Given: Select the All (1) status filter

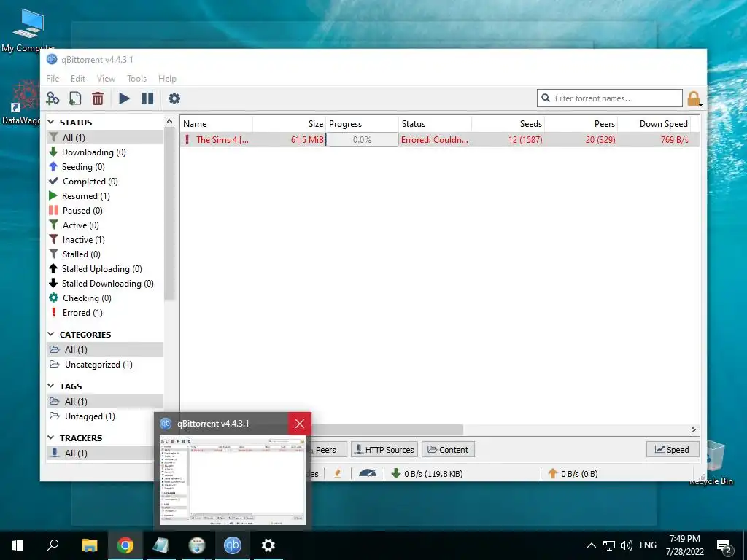Looking at the screenshot, I should (105, 137).
